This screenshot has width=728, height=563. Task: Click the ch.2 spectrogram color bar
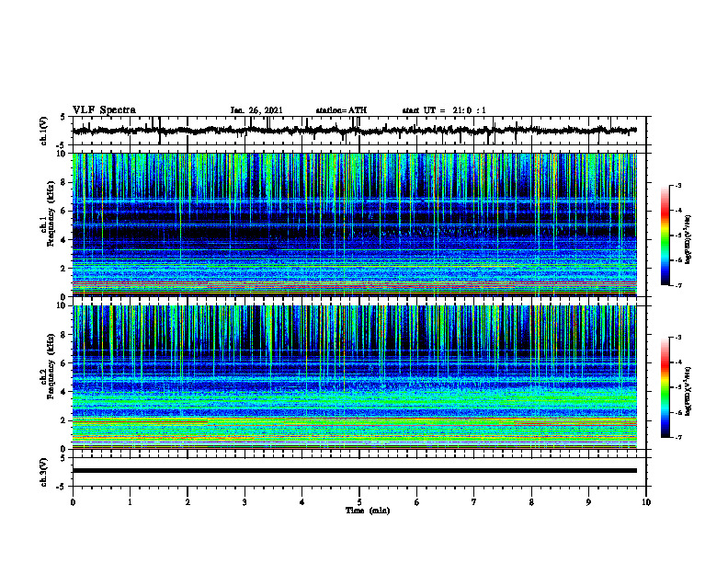[665, 387]
